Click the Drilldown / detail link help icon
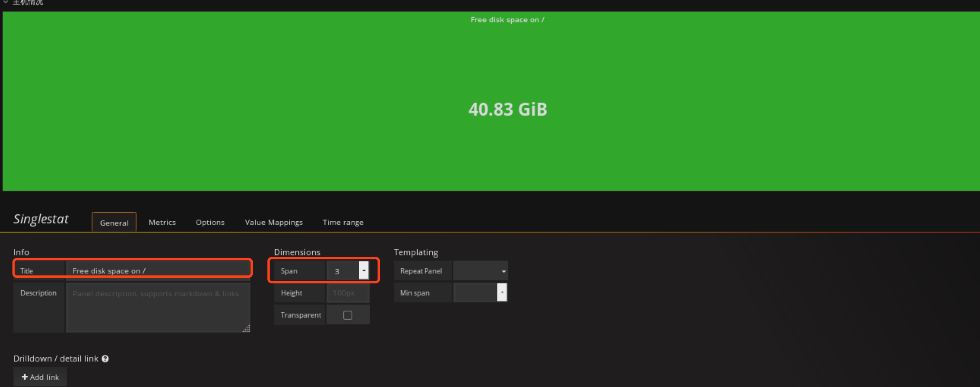The image size is (980, 387). [x=105, y=359]
